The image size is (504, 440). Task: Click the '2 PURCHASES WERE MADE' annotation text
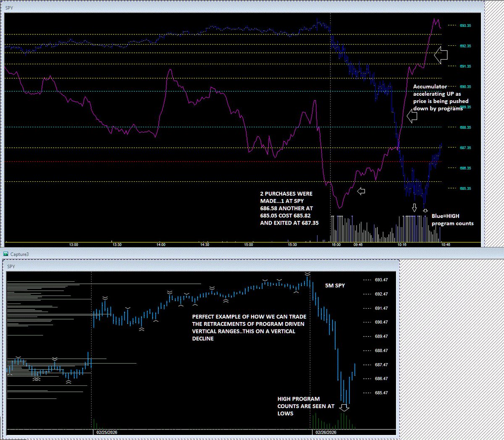(x=289, y=208)
